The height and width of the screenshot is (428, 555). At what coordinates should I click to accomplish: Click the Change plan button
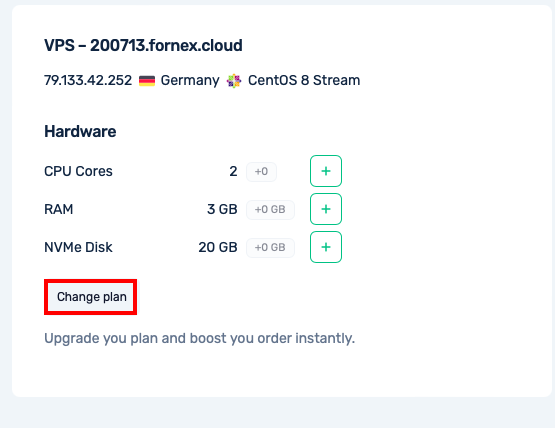point(91,297)
